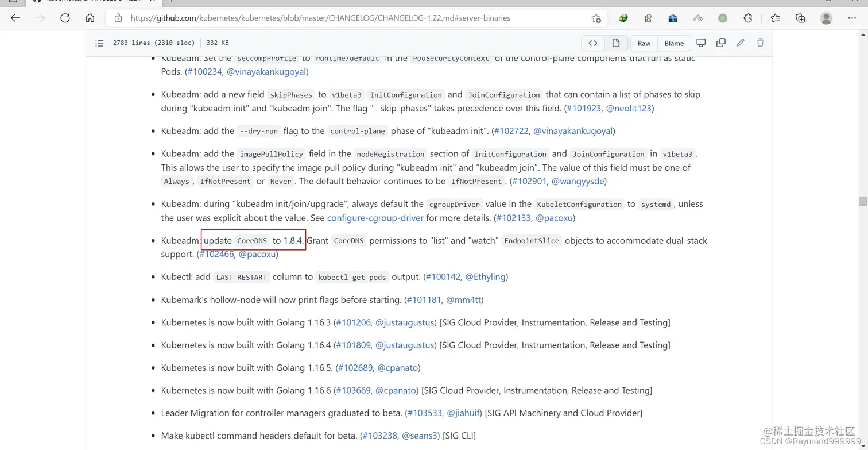Click the '2783 lines (2310 sloc)' text

154,43
